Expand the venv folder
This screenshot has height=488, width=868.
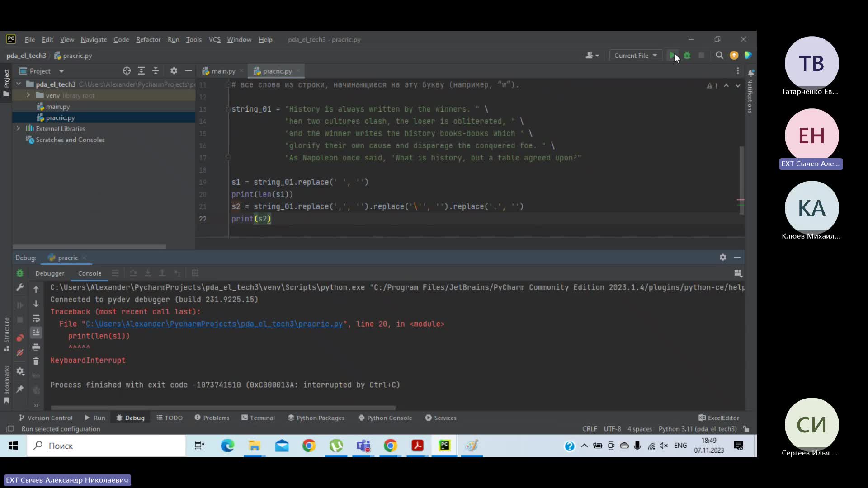pos(28,95)
